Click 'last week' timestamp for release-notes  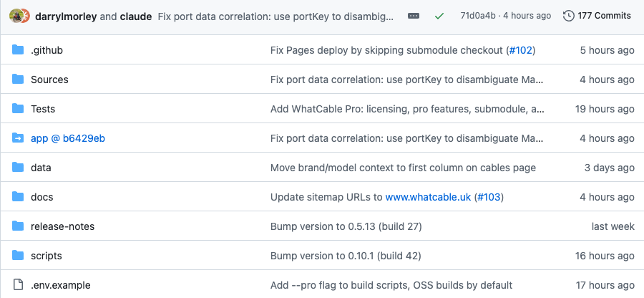pos(613,226)
